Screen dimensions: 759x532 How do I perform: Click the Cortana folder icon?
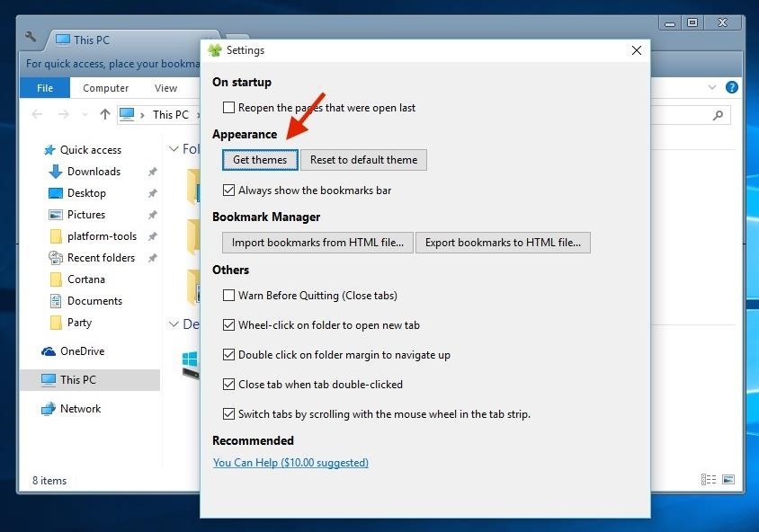click(x=56, y=279)
